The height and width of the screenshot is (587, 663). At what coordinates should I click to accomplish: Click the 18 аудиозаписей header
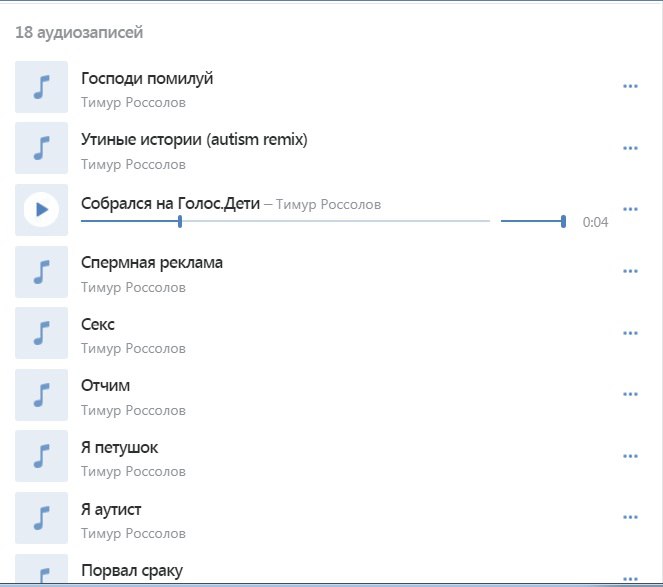79,33
